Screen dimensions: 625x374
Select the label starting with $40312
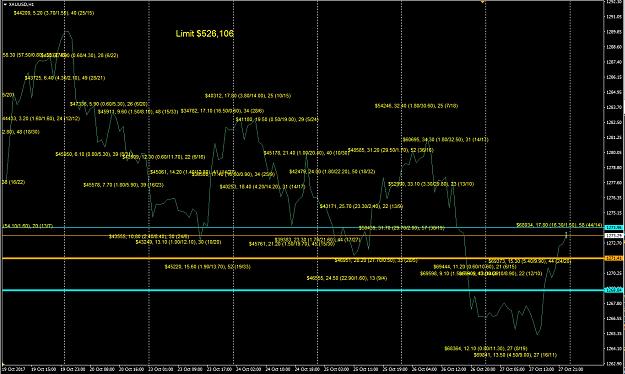pos(248,96)
